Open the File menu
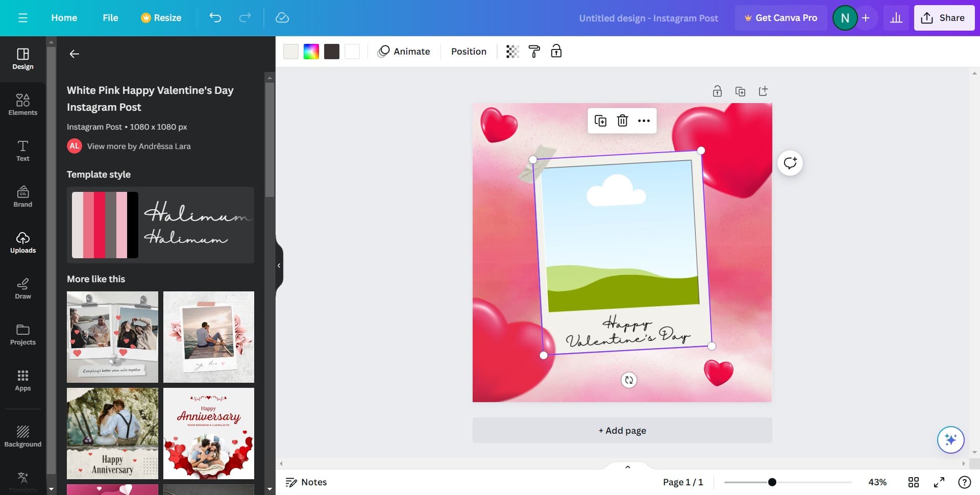The width and height of the screenshot is (980, 495). tap(110, 17)
